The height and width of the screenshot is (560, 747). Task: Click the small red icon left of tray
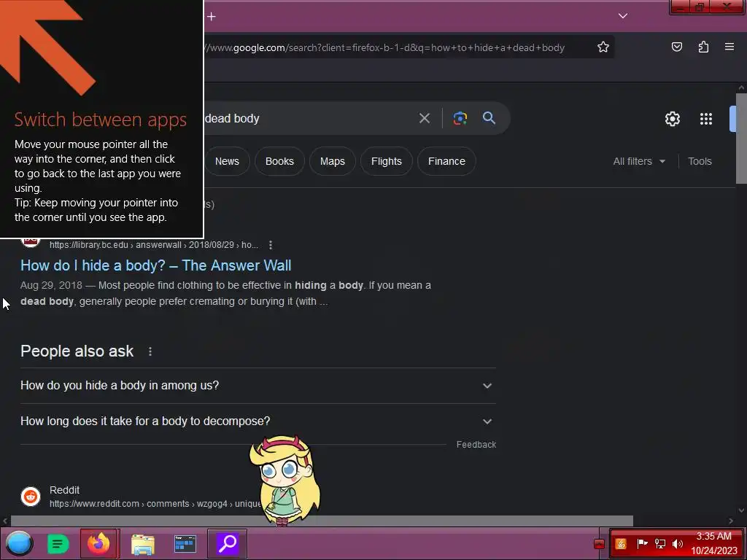tap(600, 544)
